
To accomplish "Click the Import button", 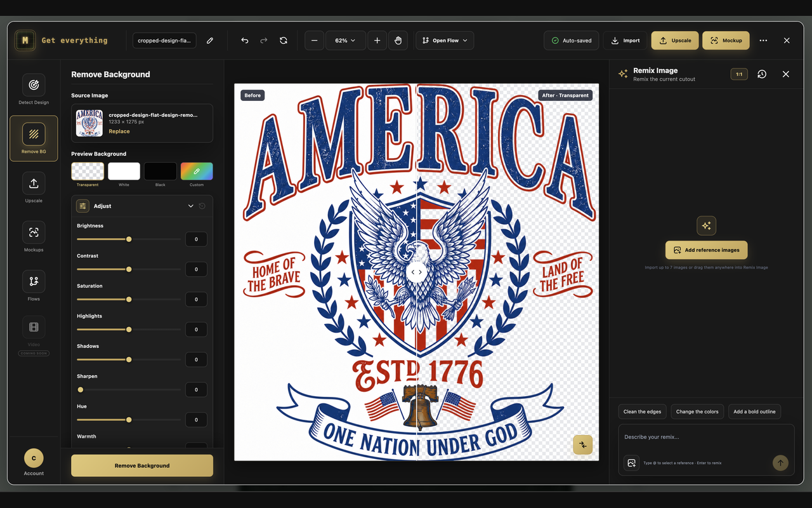I will coord(625,41).
